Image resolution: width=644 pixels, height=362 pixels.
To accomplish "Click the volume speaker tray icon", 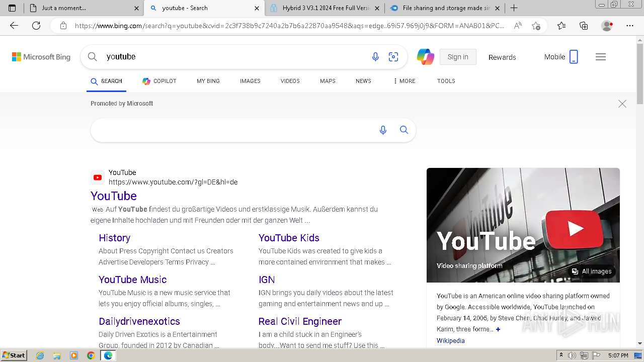I will coord(573,355).
